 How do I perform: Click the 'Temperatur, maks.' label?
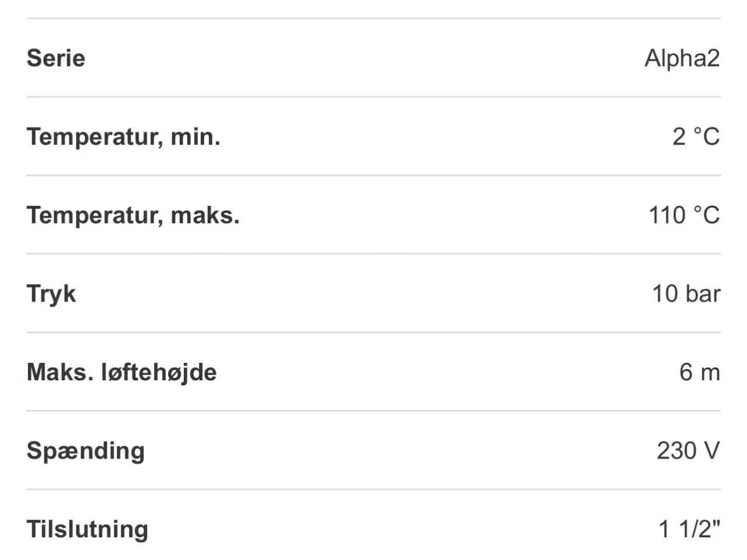tap(133, 215)
